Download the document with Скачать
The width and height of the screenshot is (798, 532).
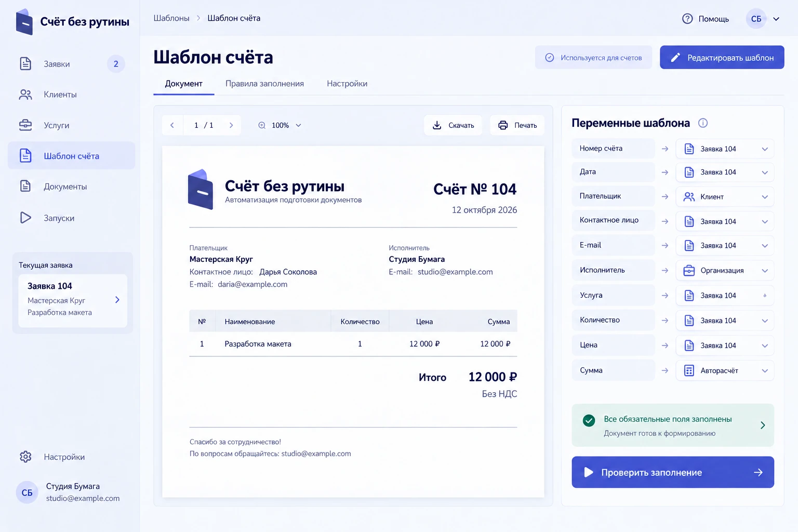[453, 125]
